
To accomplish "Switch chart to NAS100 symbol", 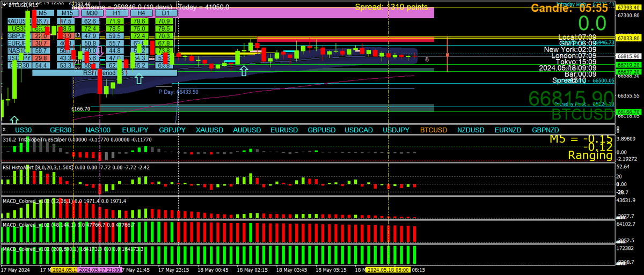I will pyautogui.click(x=98, y=130).
